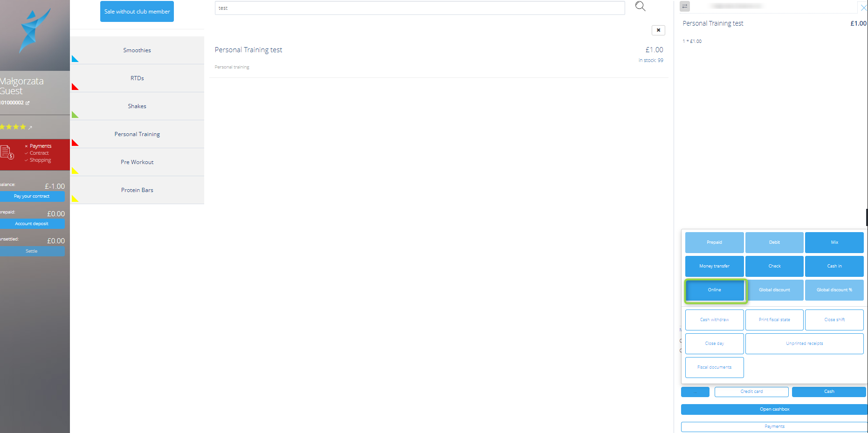Click the Close shift button
This screenshot has width=868, height=433.
(x=834, y=320)
